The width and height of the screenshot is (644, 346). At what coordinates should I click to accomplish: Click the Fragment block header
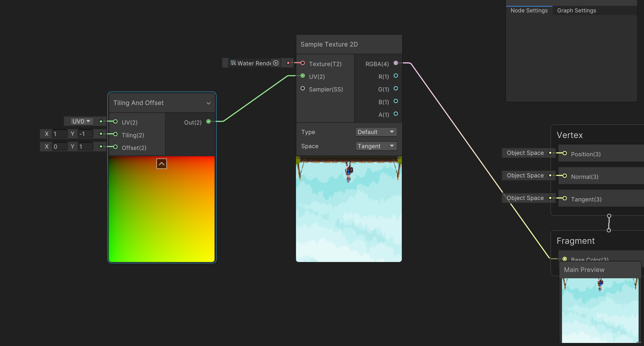coord(576,241)
